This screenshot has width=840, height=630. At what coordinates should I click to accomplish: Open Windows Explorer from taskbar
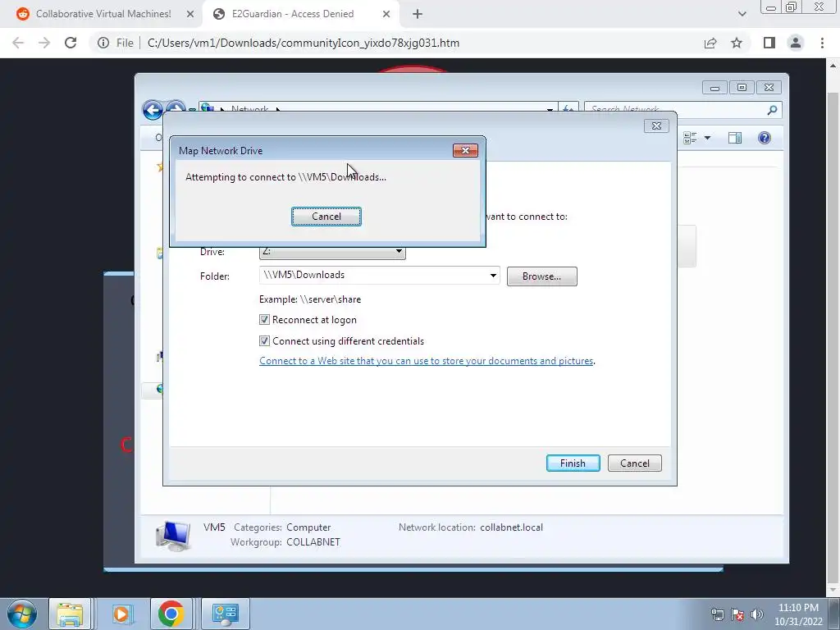pos(70,614)
